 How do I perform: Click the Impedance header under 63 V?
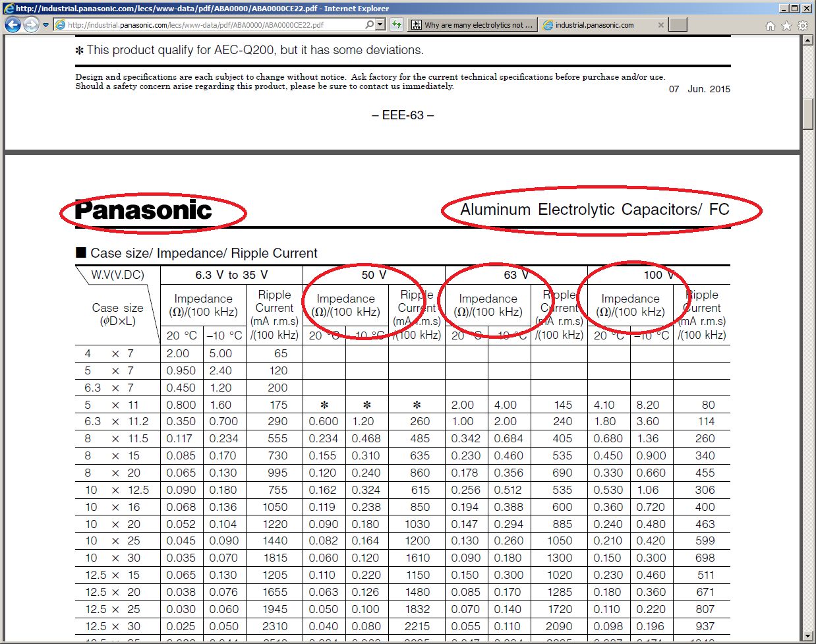pyautogui.click(x=488, y=305)
